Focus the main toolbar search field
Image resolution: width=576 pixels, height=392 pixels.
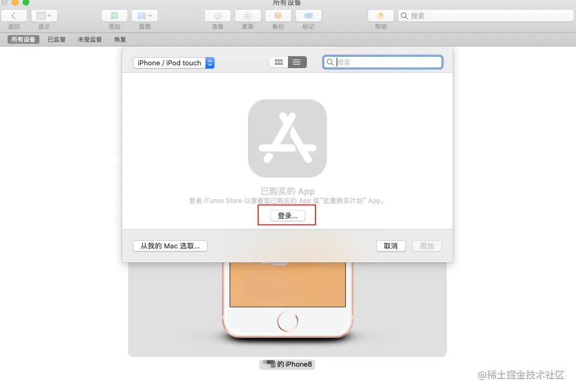(x=486, y=16)
